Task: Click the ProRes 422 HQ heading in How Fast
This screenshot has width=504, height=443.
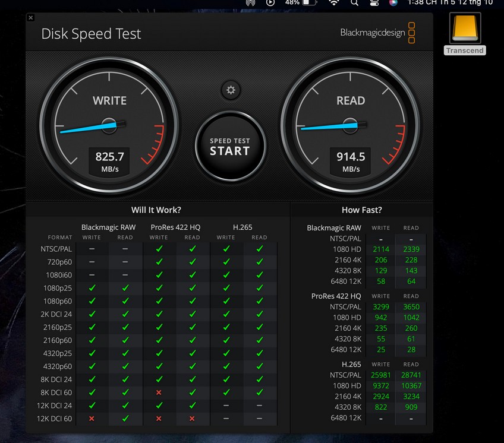Action: (336, 296)
